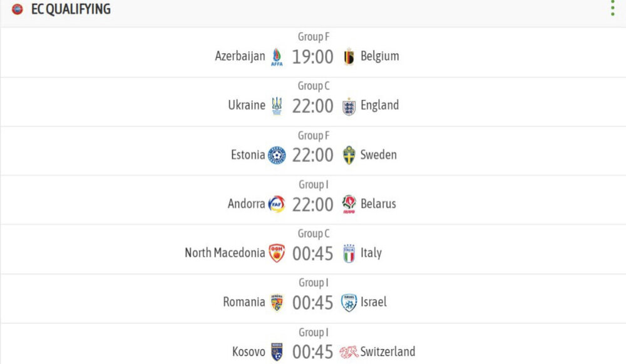
Task: Click the Israel team name
Action: click(373, 302)
